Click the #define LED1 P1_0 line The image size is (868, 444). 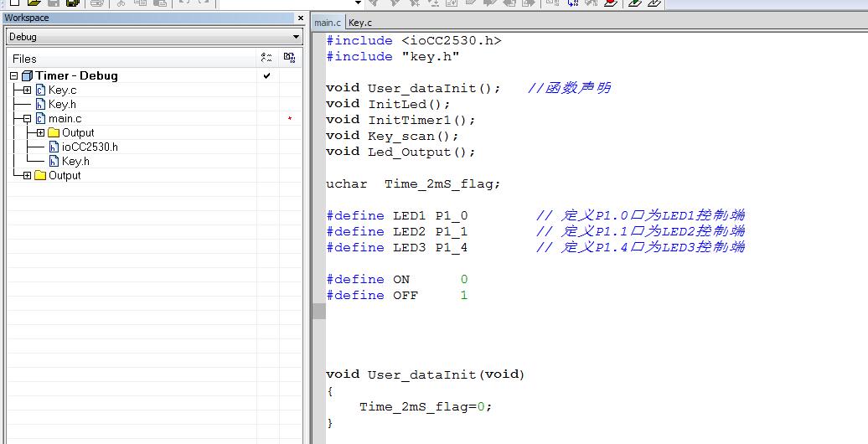397,215
